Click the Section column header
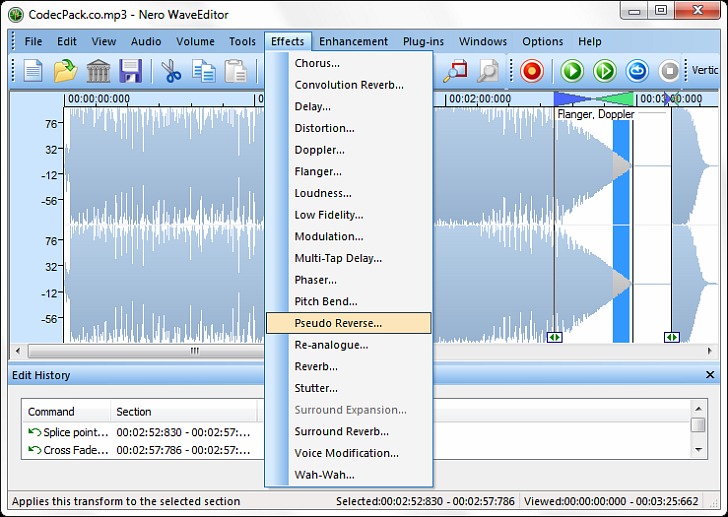The width and height of the screenshot is (728, 517). [184, 411]
